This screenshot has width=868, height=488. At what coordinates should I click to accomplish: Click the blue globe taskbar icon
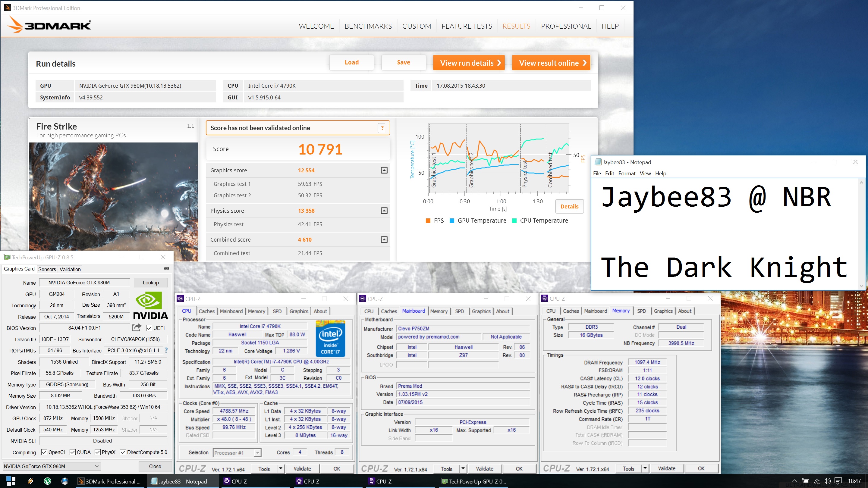[65, 481]
